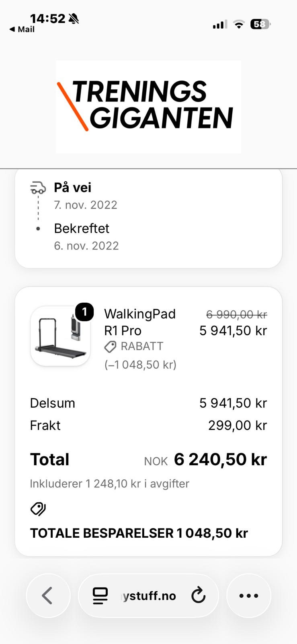
Task: Tap the ystuff.no address field
Action: (148, 596)
